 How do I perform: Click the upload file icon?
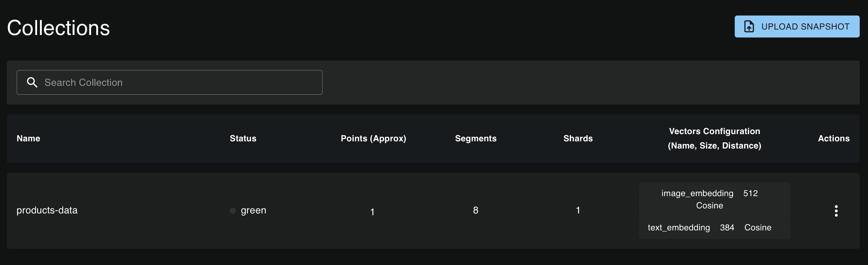tap(749, 27)
